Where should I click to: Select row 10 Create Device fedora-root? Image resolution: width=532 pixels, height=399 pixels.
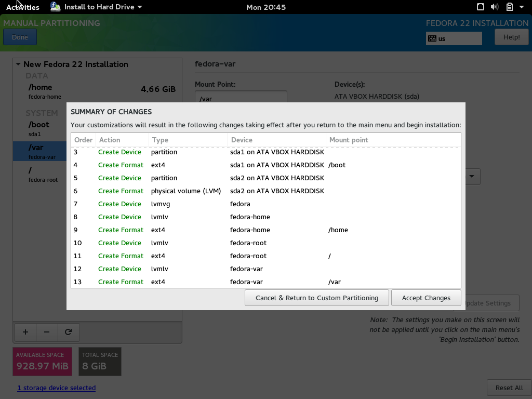click(x=266, y=243)
